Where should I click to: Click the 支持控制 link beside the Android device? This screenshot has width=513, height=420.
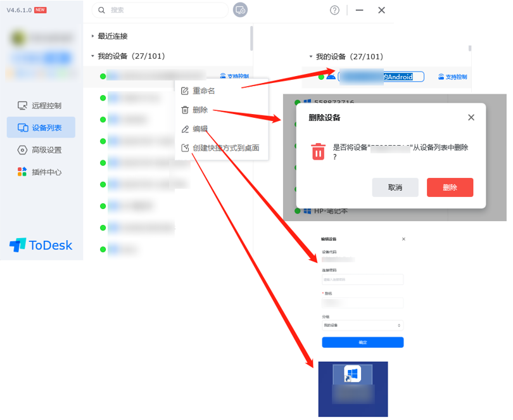click(x=453, y=77)
